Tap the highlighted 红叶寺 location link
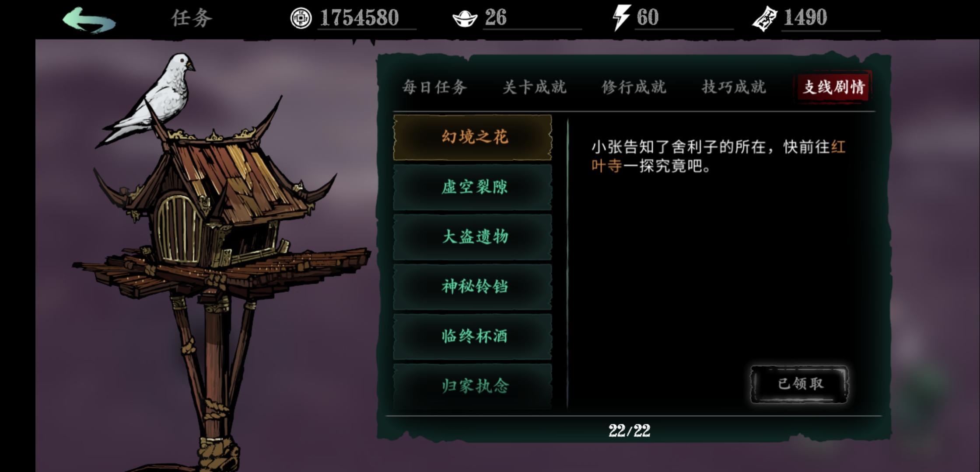The image size is (980, 472). point(718,156)
